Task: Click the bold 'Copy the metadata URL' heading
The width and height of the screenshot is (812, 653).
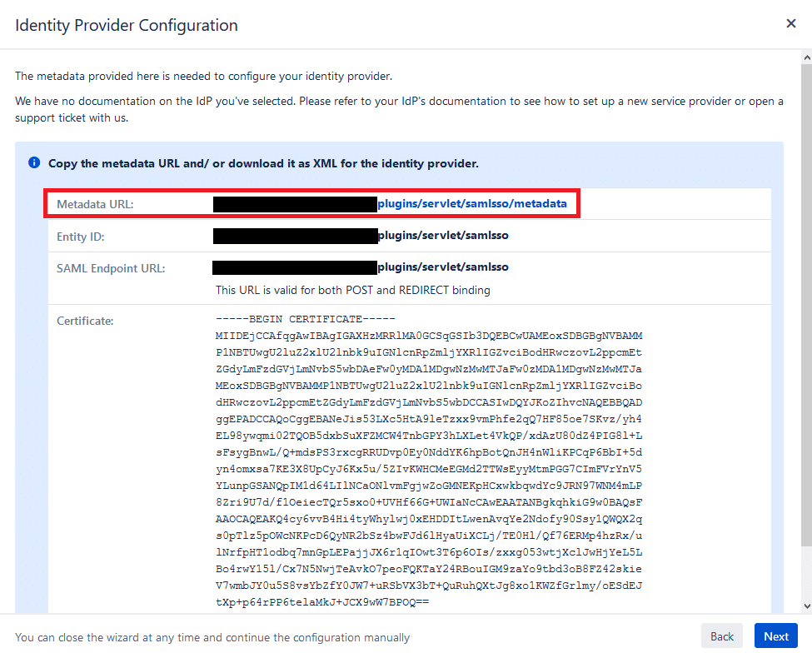Action: (263, 163)
